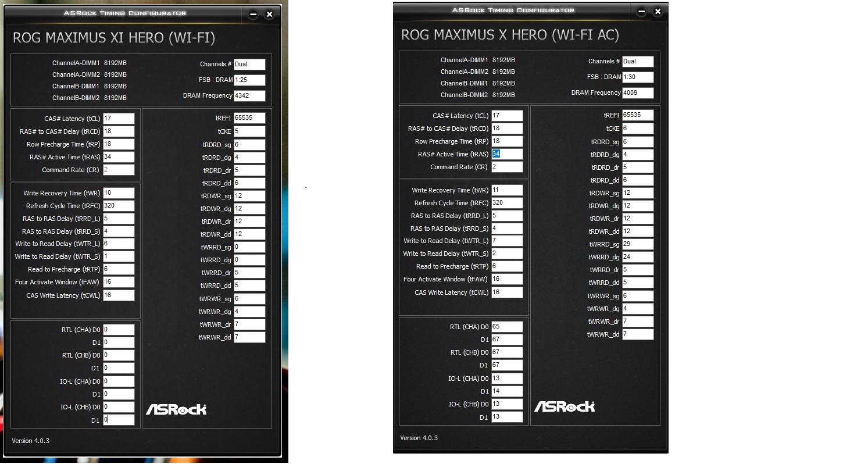Select tWRWR_dd field in XI HERO window

click(x=249, y=337)
